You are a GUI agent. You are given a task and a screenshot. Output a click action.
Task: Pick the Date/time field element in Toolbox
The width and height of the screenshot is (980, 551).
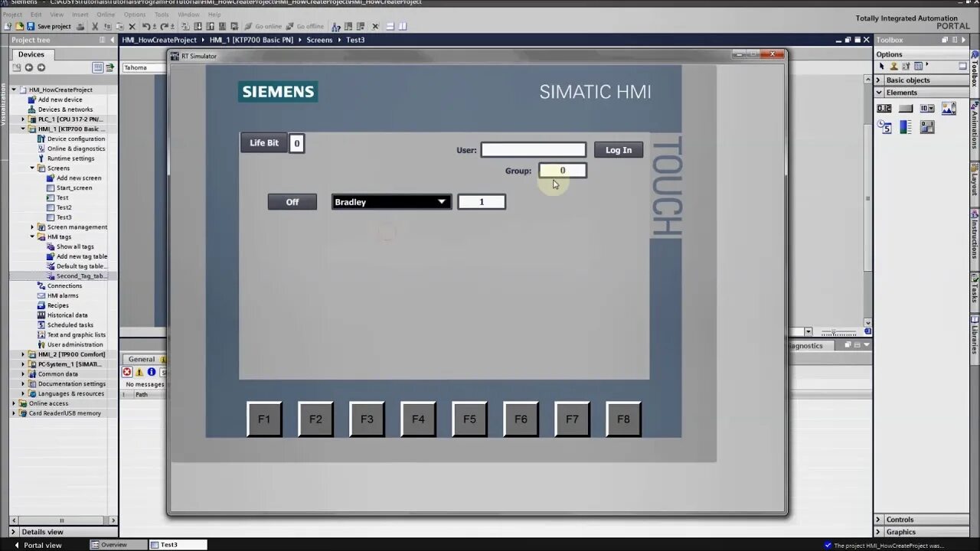[x=884, y=127]
